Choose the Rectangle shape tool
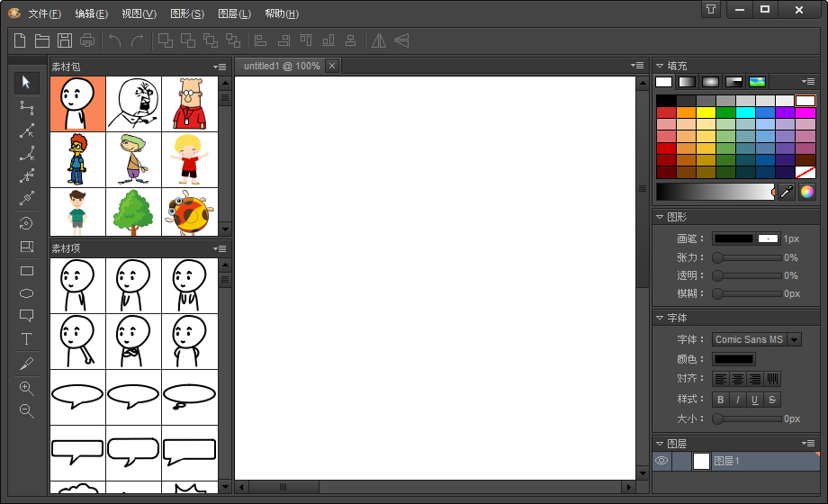 tap(26, 271)
